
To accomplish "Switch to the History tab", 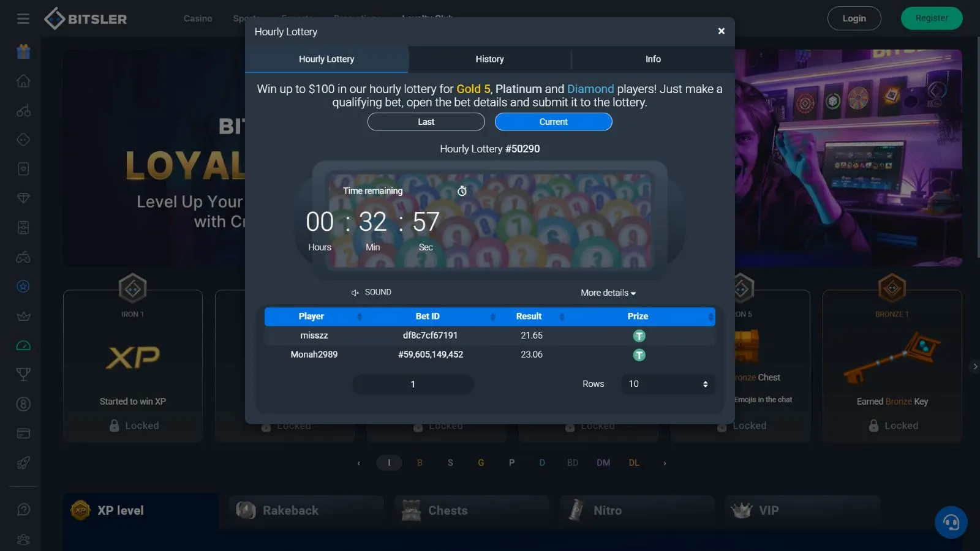I will click(x=489, y=59).
